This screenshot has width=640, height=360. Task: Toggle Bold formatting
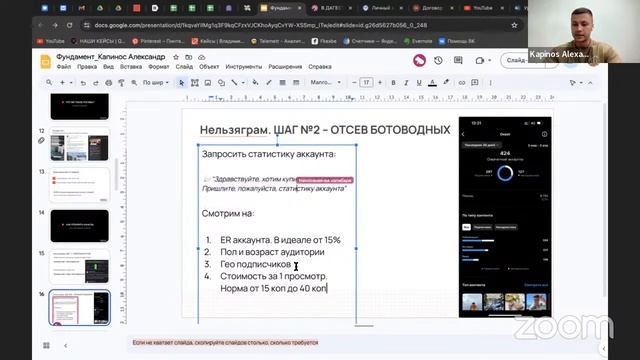point(393,83)
